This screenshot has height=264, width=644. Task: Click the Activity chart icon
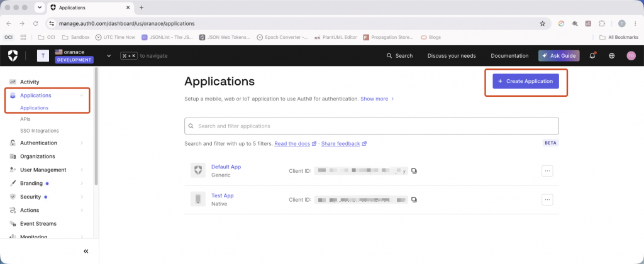tap(13, 82)
